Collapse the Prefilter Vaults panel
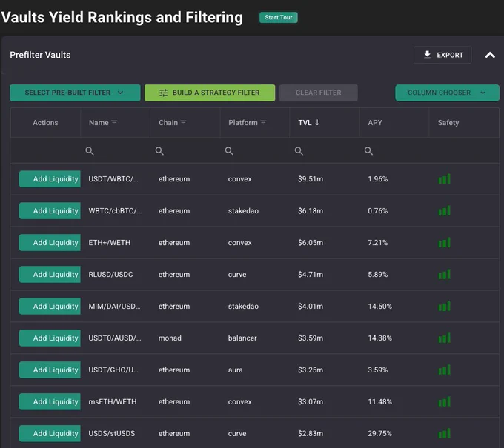 pos(490,55)
